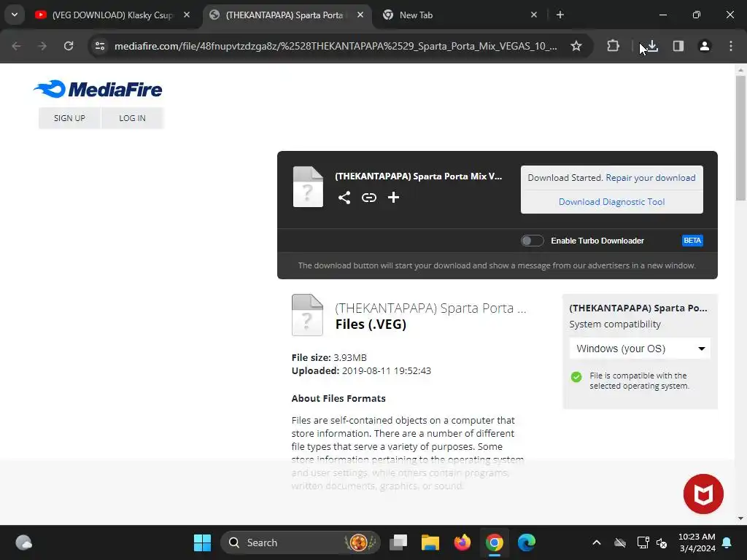The image size is (747, 560).
Task: Click the share icon in download box
Action: pyautogui.click(x=344, y=198)
